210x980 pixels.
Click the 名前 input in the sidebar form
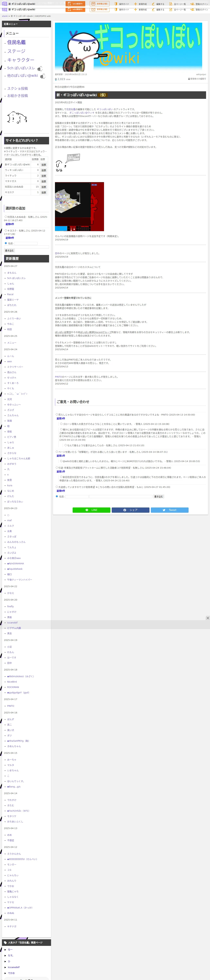click(x=26, y=244)
